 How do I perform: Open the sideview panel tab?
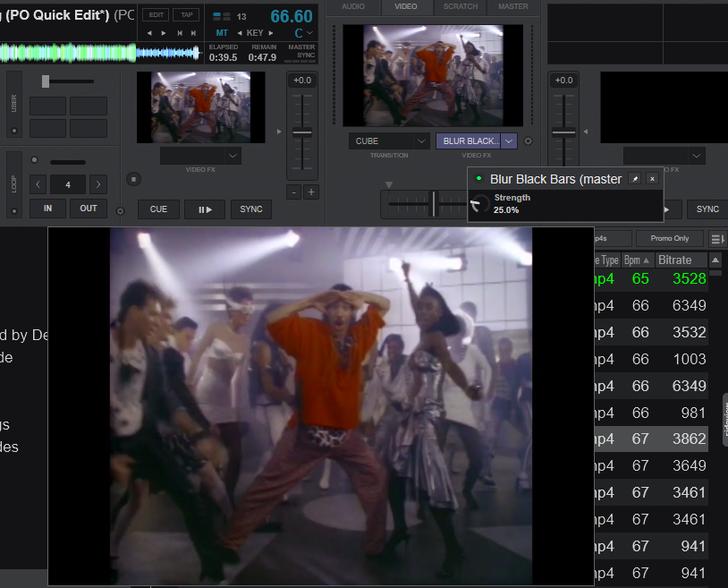point(724,420)
